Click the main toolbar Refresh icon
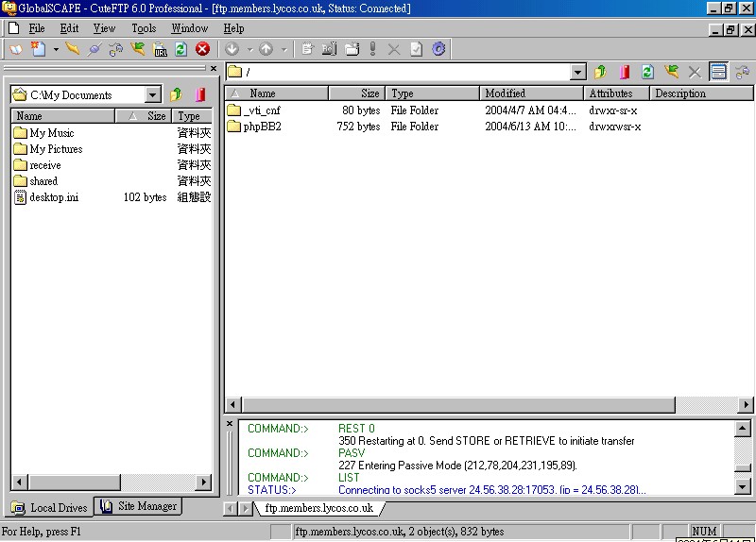This screenshot has width=756, height=542. [x=180, y=49]
